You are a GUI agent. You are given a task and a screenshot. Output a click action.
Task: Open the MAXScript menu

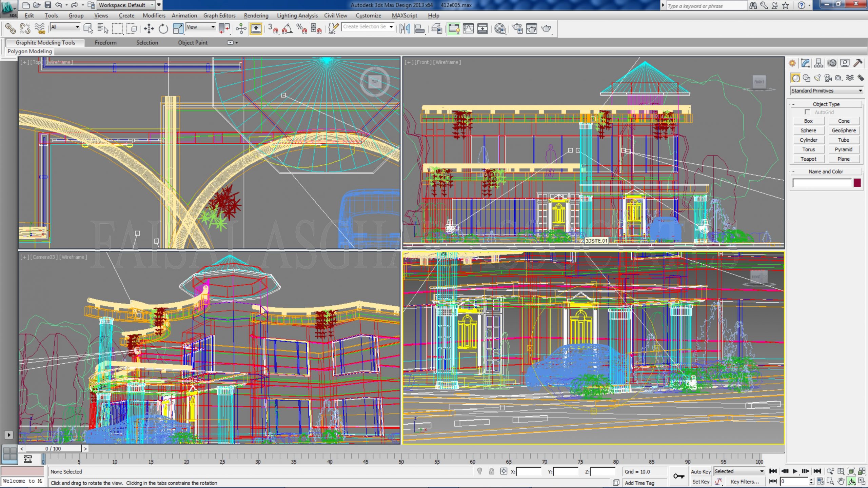tap(404, 16)
